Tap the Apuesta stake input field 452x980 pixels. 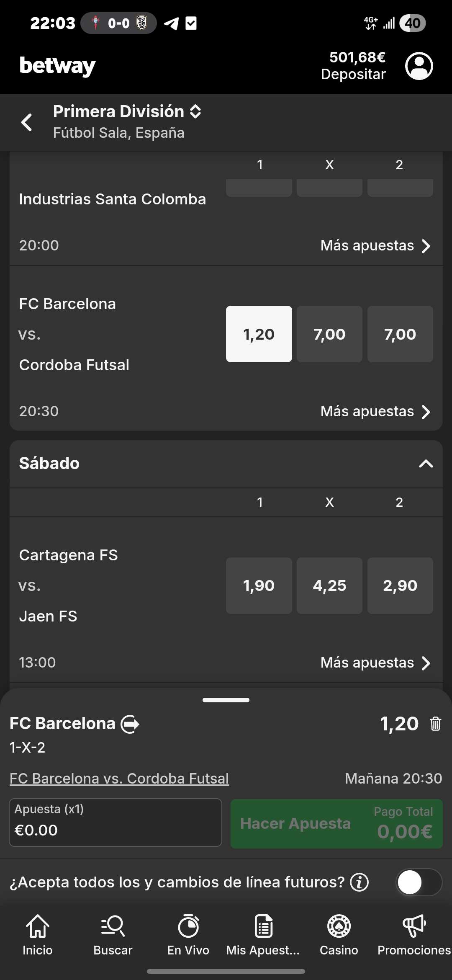pyautogui.click(x=116, y=823)
